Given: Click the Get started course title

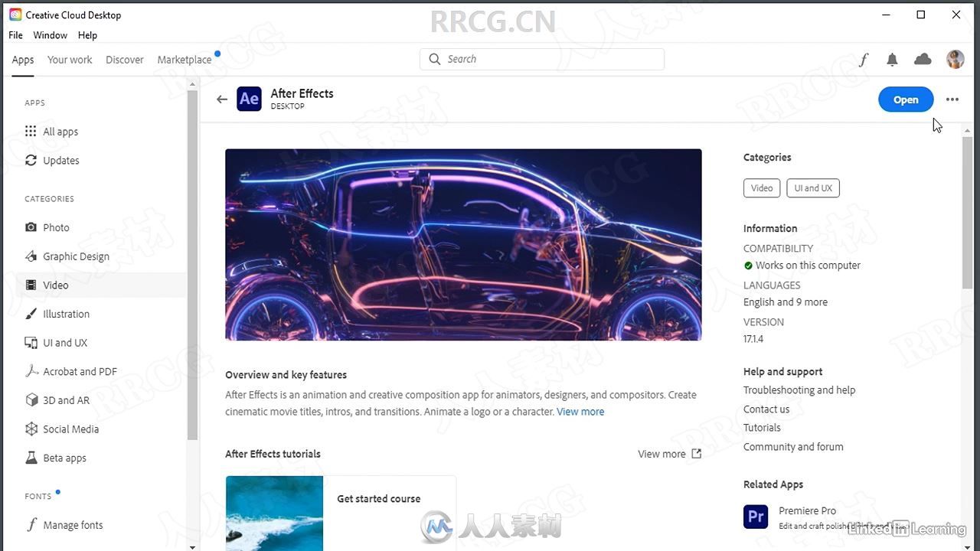Looking at the screenshot, I should (379, 499).
